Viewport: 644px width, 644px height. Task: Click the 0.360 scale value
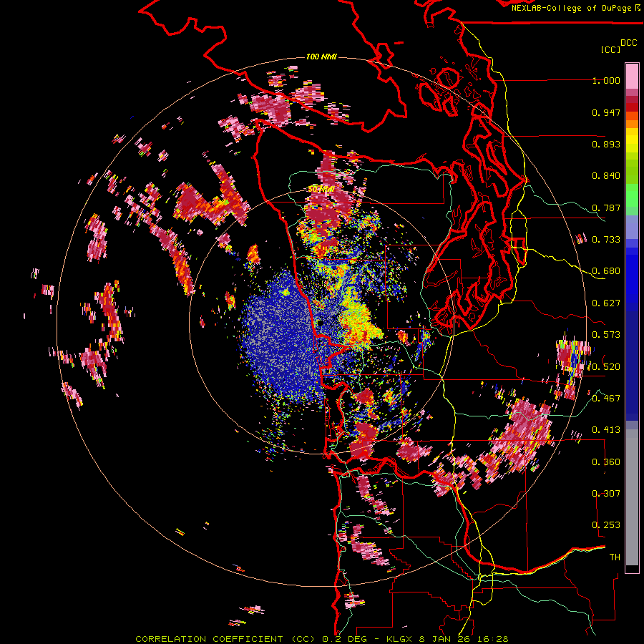(606, 462)
